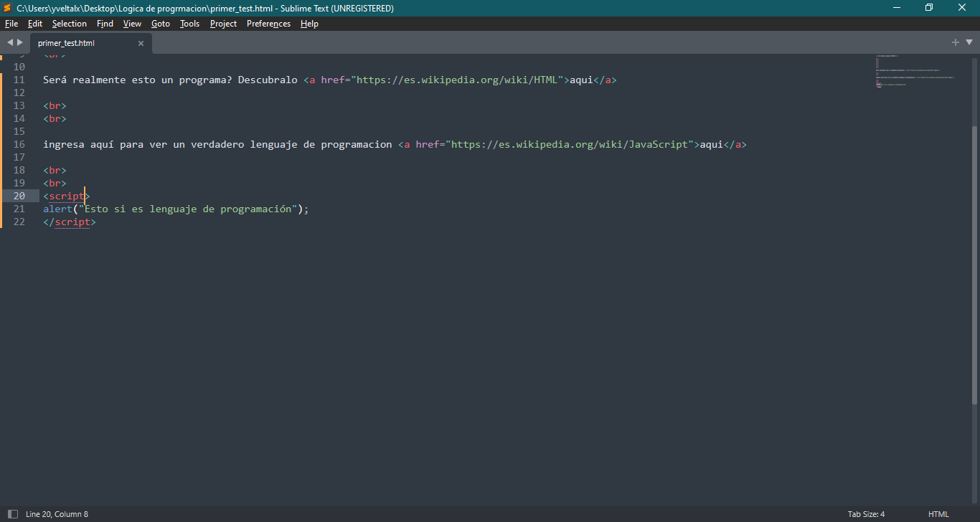980x522 pixels.
Task: Open the Tools menu
Action: pos(189,24)
